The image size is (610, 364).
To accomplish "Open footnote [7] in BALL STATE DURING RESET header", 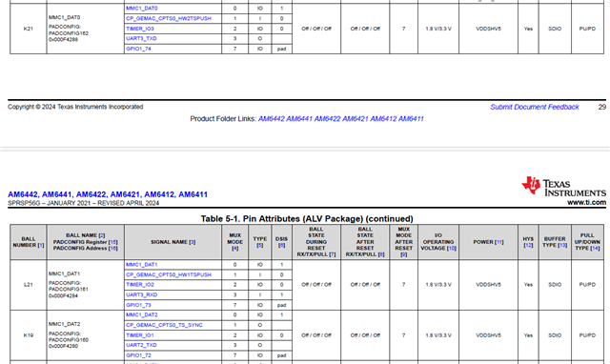I will pos(333,254).
